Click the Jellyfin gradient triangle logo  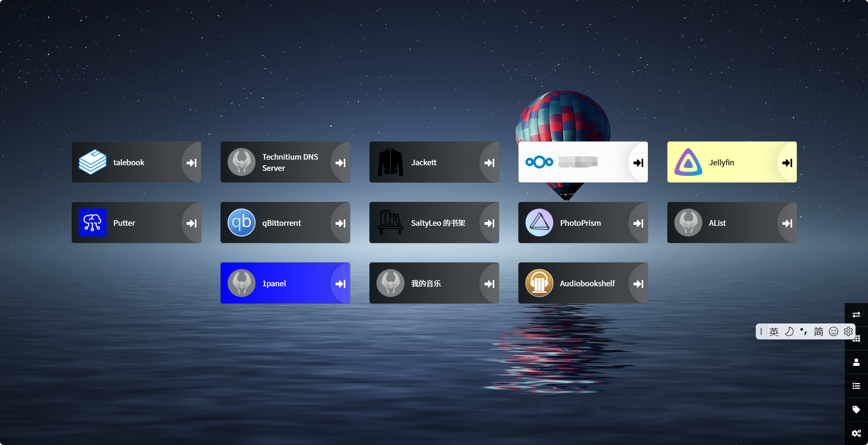[688, 162]
